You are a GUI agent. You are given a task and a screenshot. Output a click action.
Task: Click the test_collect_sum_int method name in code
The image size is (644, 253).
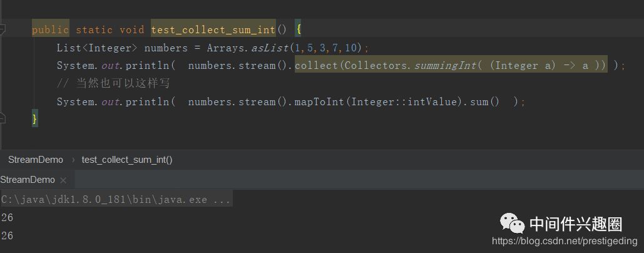[x=214, y=30]
